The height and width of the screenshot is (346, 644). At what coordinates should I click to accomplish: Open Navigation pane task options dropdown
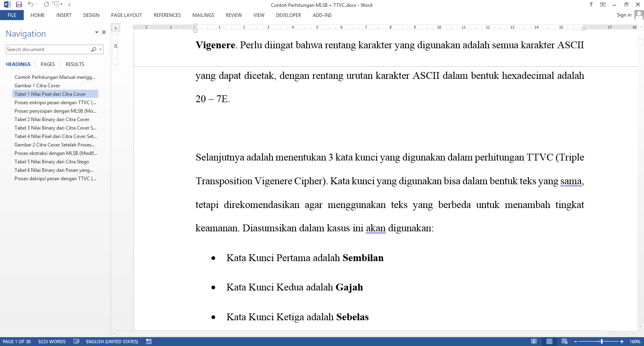97,32
